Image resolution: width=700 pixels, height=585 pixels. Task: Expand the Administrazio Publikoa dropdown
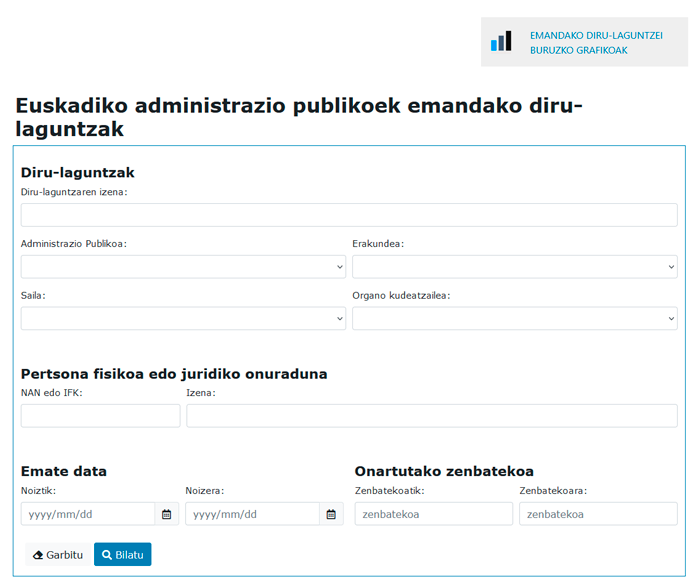tap(183, 267)
